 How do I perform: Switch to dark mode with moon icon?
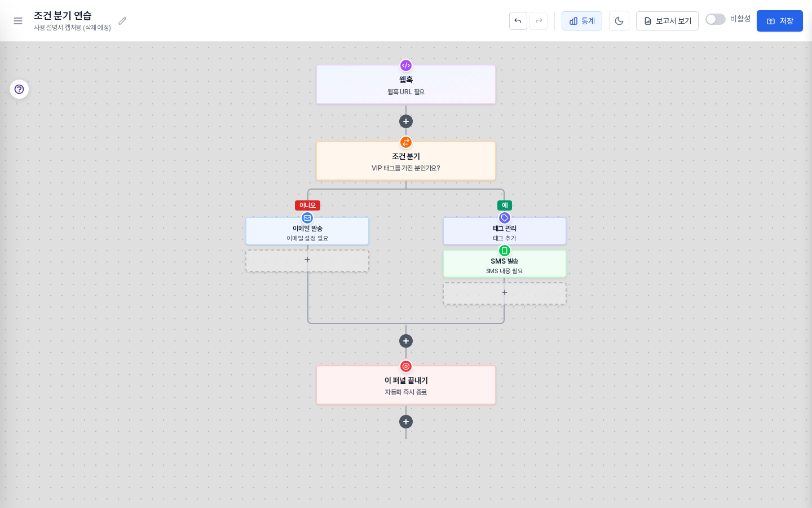point(619,21)
